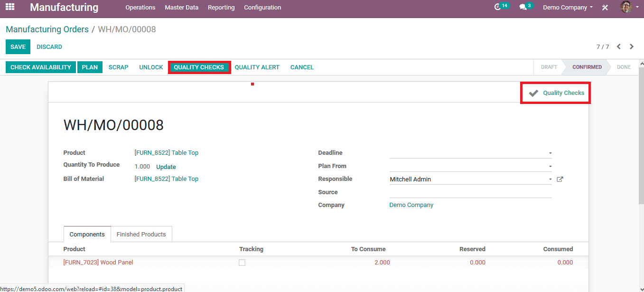Click CHECK AVAILABILITY button
This screenshot has width=644, height=292.
click(x=41, y=67)
